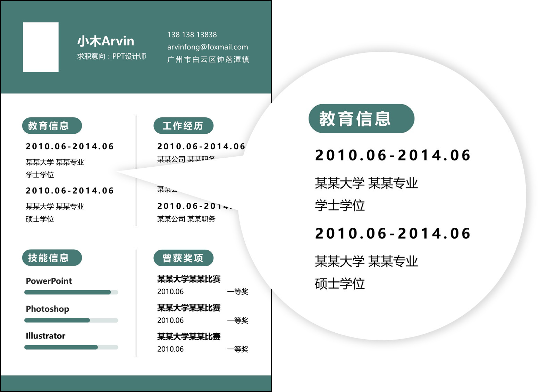Select the 教育信息 section badge
The width and height of the screenshot is (539, 392).
pos(51,126)
